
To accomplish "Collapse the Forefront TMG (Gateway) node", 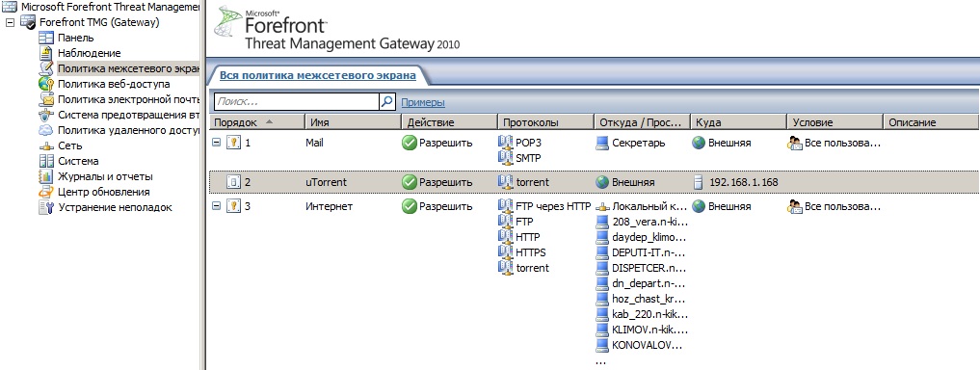I will 10,22.
